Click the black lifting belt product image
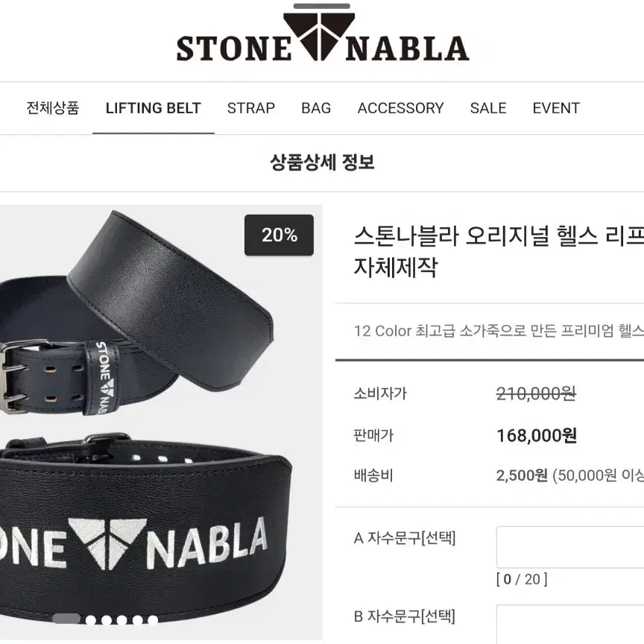 [x=161, y=422]
